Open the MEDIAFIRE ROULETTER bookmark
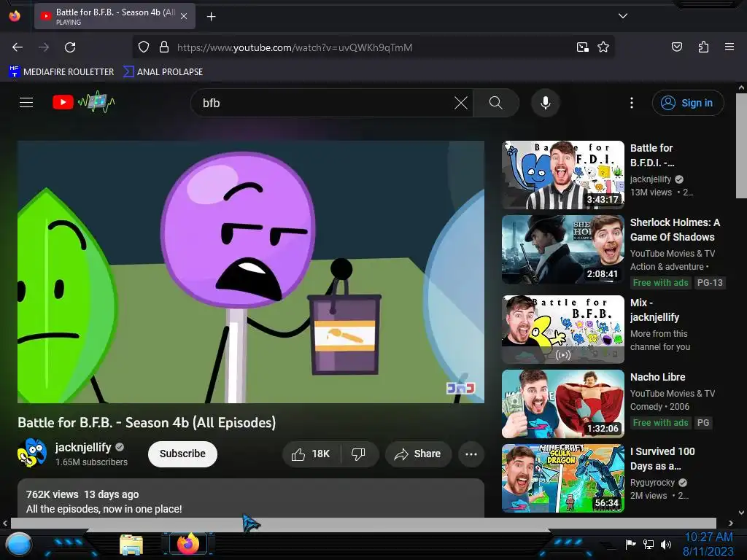Screen dimensions: 747x560 click(x=61, y=72)
